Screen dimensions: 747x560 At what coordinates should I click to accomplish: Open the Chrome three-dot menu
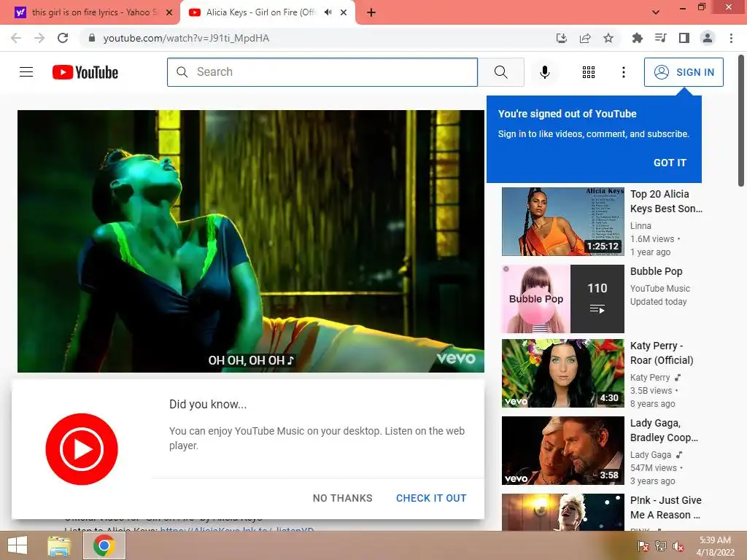(x=731, y=38)
